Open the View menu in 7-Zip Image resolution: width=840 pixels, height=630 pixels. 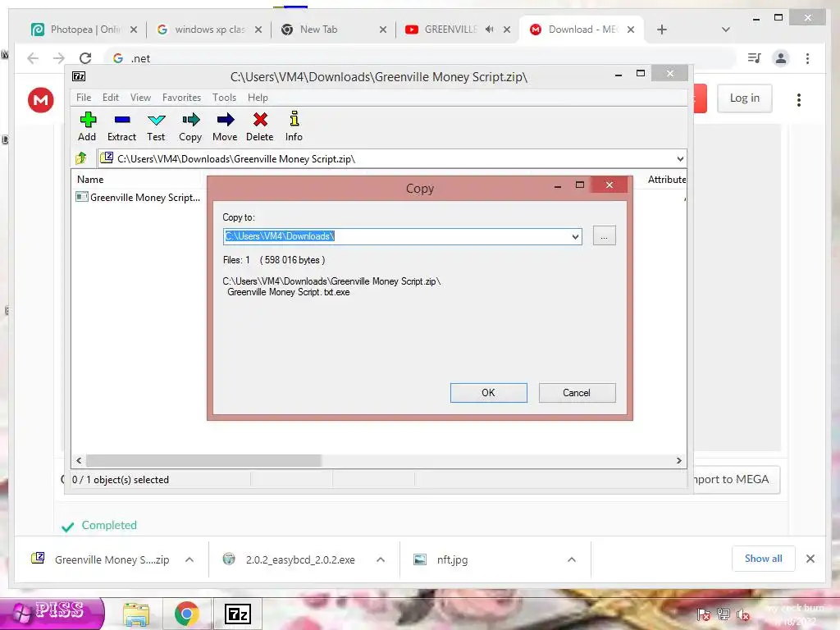[x=140, y=98]
